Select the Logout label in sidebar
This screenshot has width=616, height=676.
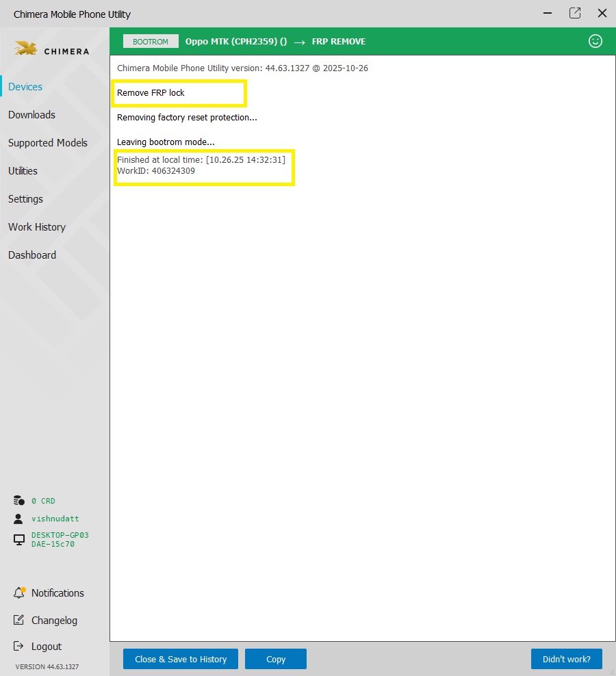(47, 647)
